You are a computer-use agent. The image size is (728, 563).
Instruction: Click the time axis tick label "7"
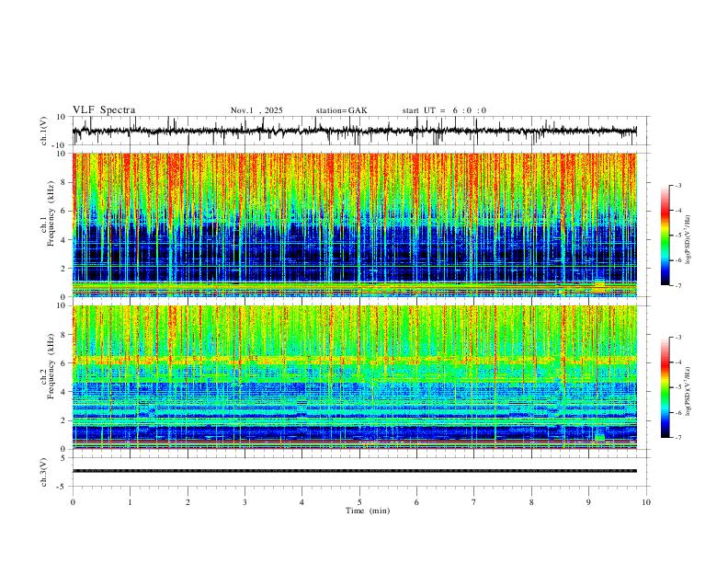click(474, 502)
